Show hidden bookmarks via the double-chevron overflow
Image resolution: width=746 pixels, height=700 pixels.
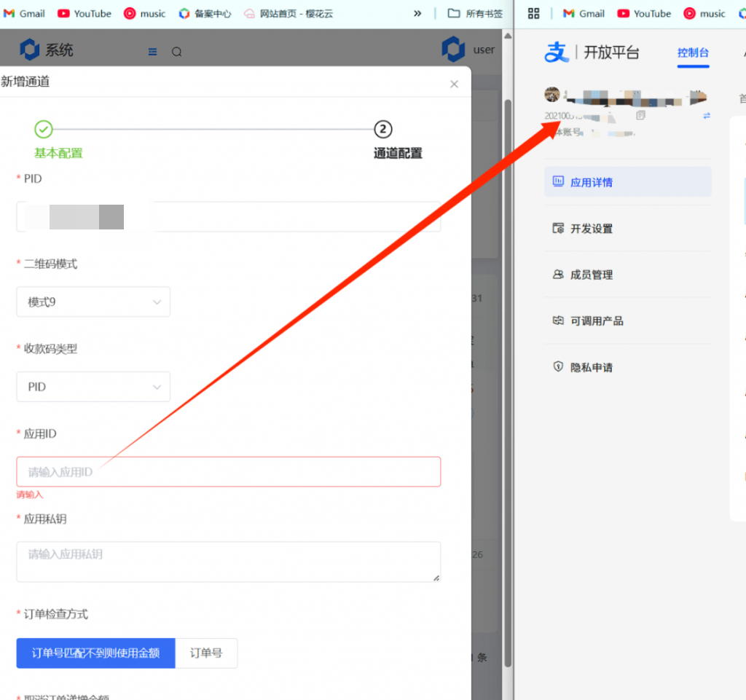coord(417,13)
